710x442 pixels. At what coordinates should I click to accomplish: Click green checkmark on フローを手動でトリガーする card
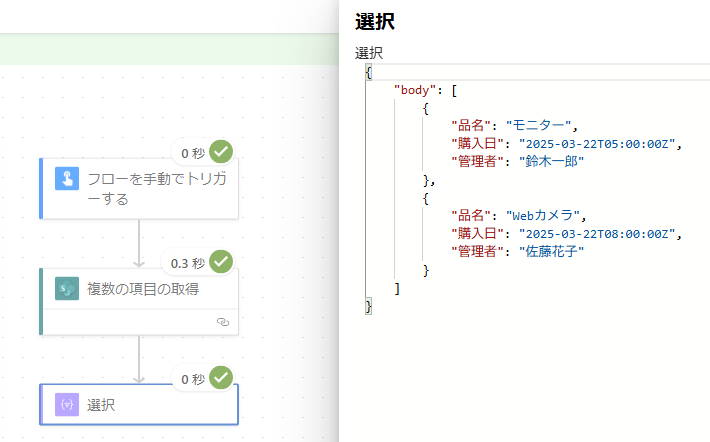221,152
